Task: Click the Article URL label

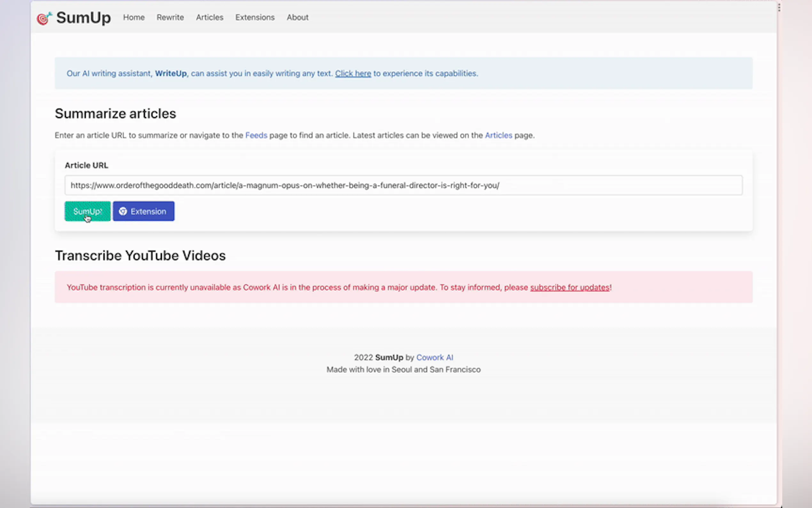Action: 86,165
